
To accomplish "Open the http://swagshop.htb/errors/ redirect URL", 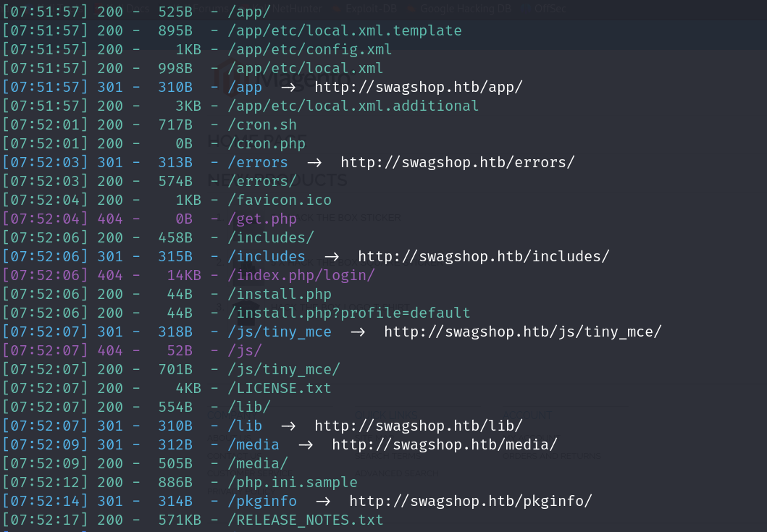I will tap(457, 162).
